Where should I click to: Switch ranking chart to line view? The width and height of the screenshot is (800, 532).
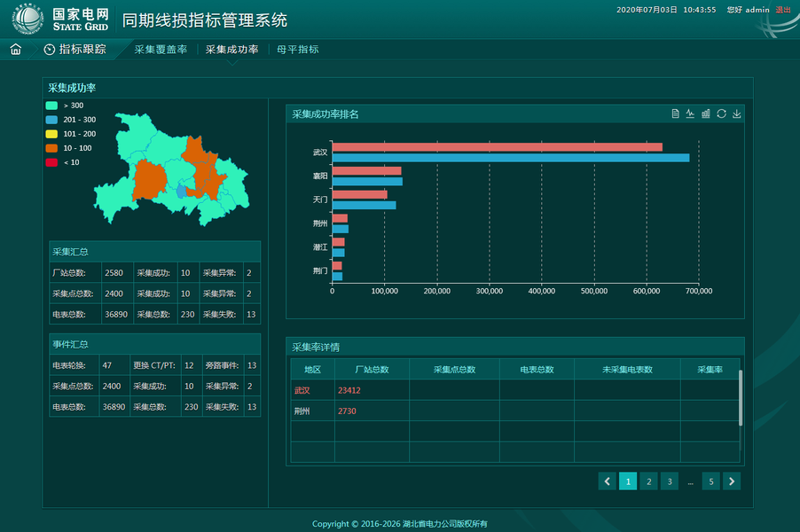click(690, 113)
